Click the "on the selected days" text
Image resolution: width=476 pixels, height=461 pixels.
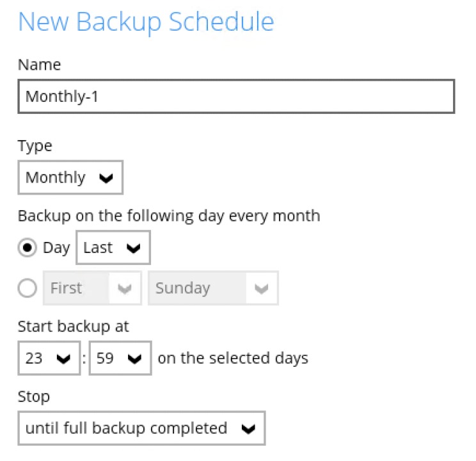point(233,358)
